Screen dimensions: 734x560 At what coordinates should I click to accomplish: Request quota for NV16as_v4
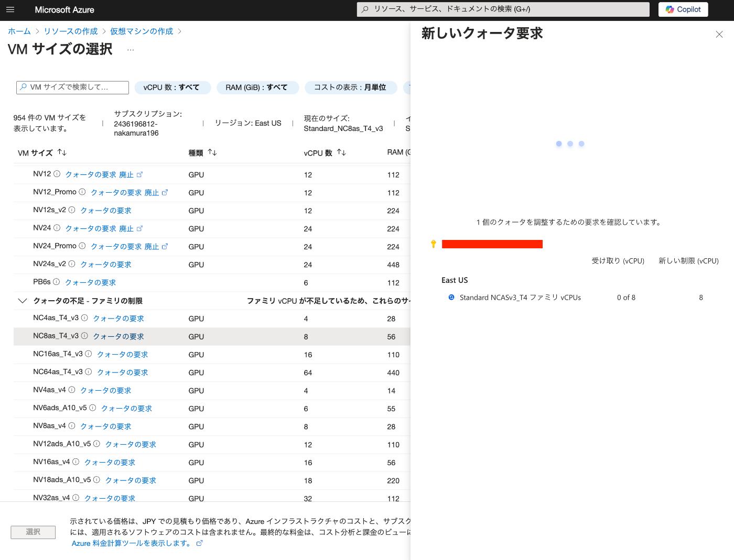click(110, 462)
